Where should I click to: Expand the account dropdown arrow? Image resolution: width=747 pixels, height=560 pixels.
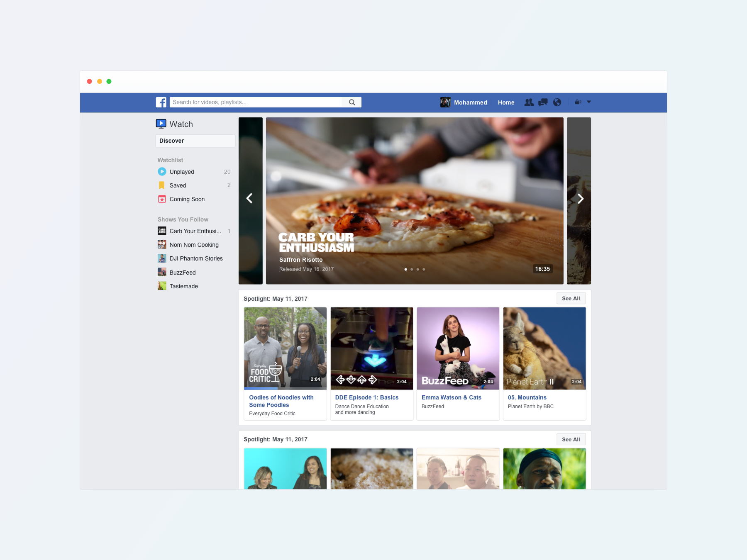(x=589, y=102)
